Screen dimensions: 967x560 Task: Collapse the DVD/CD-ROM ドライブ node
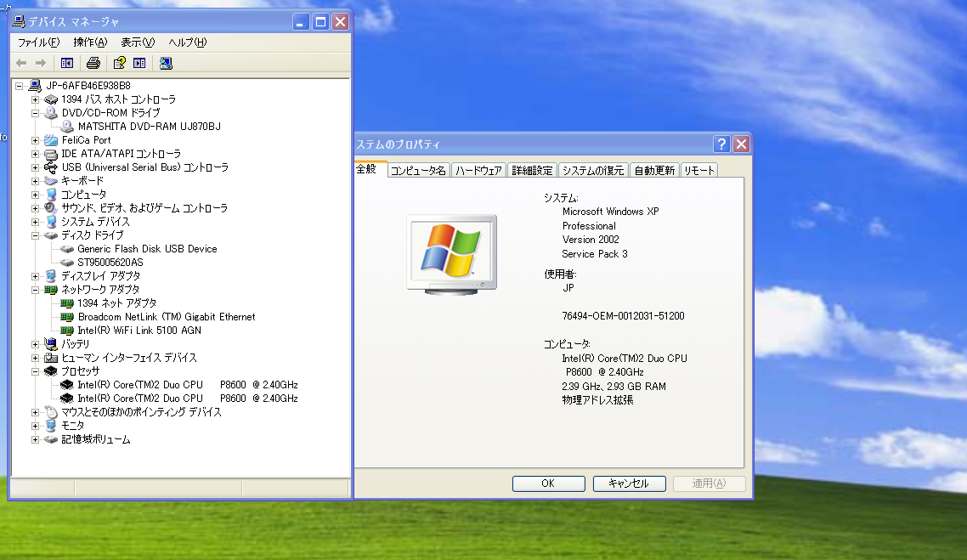pos(35,113)
